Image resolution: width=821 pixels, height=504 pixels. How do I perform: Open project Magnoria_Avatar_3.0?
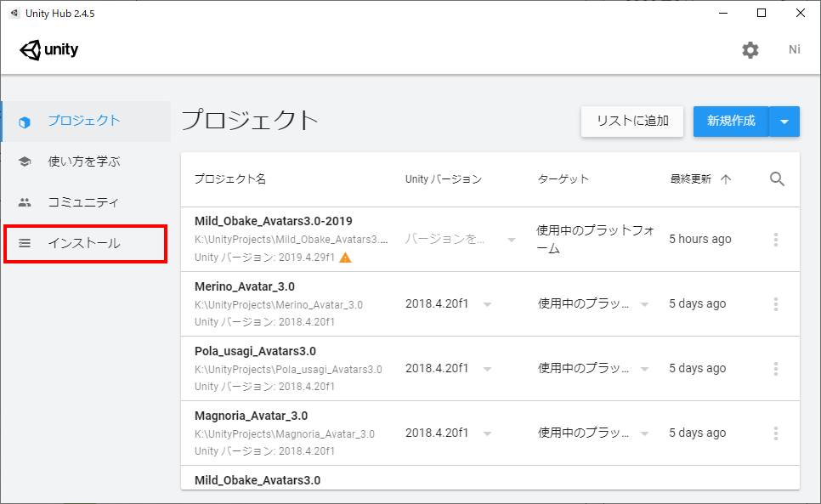pos(251,416)
